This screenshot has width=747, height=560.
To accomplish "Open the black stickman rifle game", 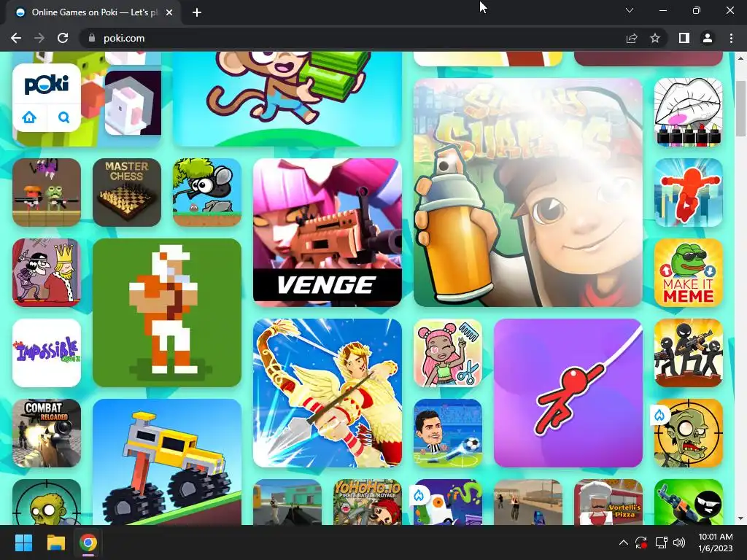I will click(x=689, y=502).
